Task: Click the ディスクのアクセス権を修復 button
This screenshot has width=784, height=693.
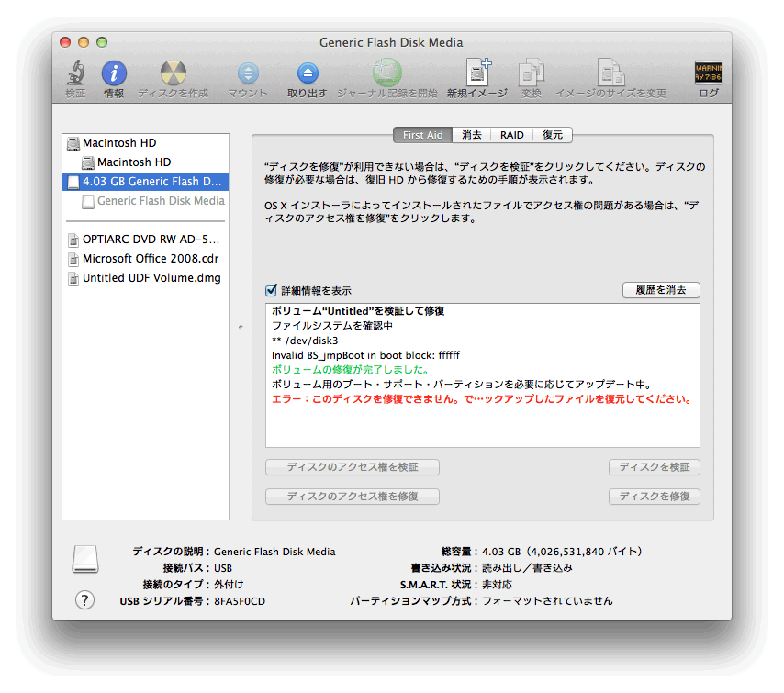Action: [353, 497]
